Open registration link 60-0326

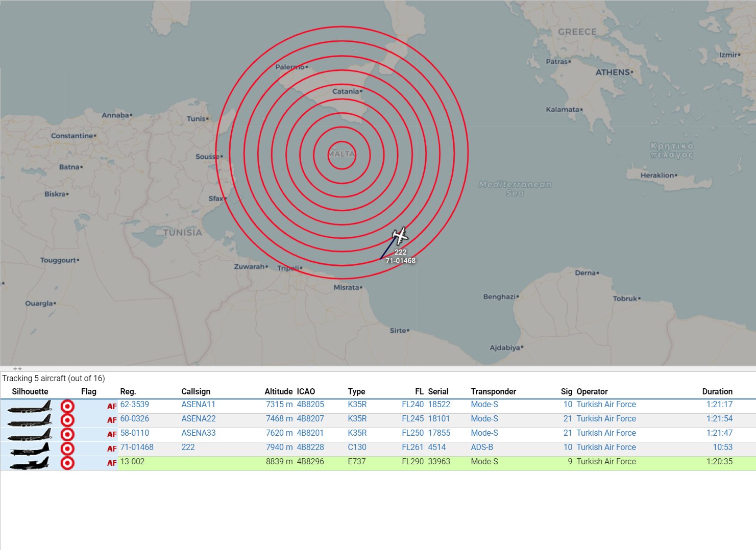pyautogui.click(x=135, y=418)
